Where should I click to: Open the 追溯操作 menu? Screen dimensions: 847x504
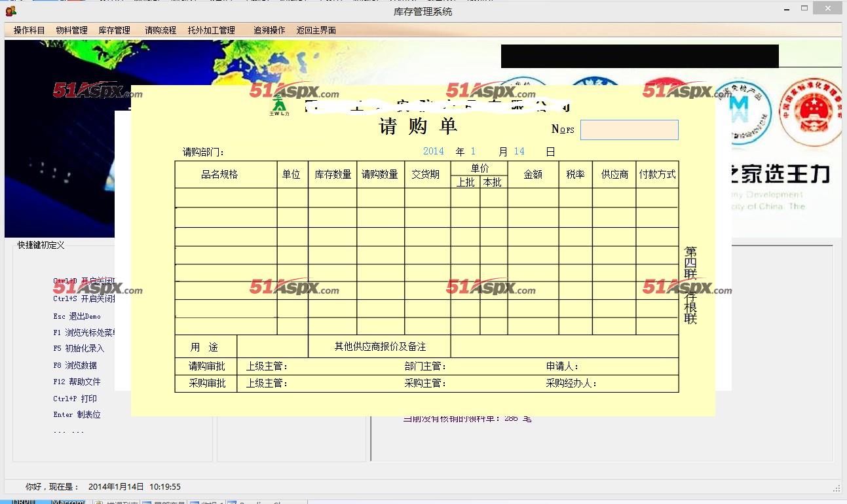coord(269,30)
